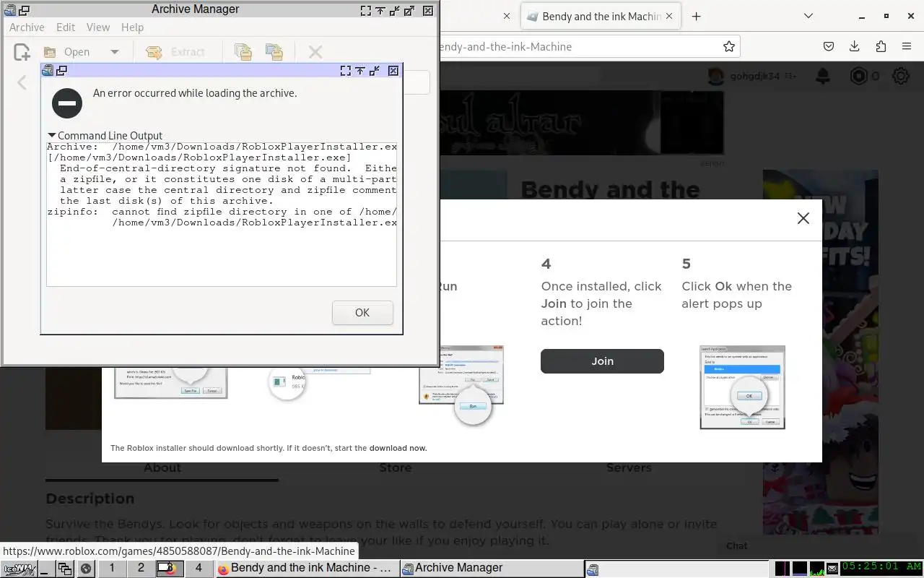Click the Extract toolbar button
The height and width of the screenshot is (578, 924).
(175, 52)
